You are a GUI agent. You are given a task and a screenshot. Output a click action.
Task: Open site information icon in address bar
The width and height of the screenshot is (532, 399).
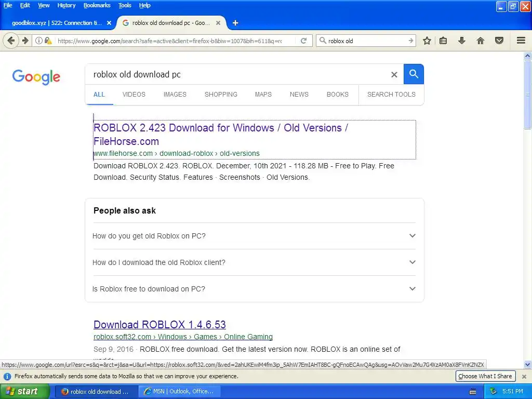point(38,41)
